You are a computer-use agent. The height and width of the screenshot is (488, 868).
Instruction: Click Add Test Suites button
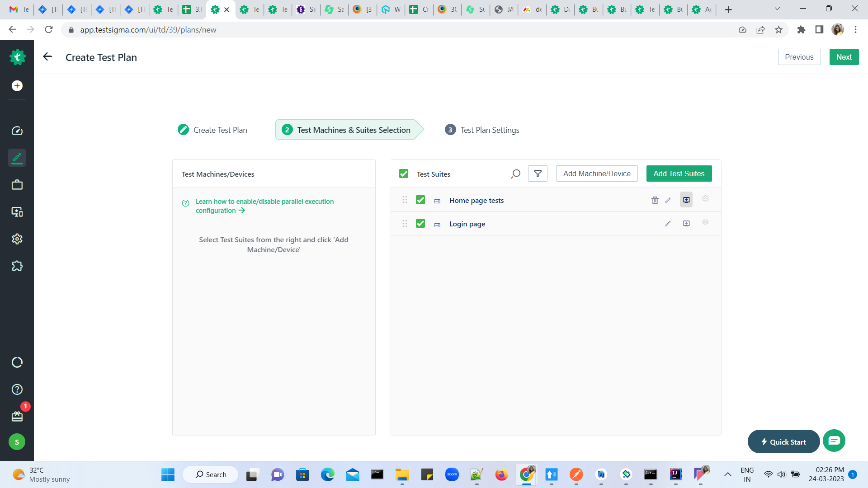[679, 174]
